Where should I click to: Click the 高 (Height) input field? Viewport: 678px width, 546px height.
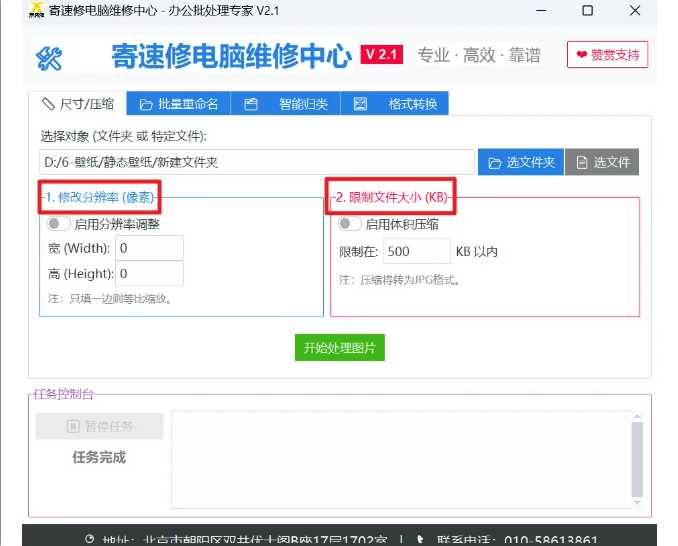(x=149, y=273)
